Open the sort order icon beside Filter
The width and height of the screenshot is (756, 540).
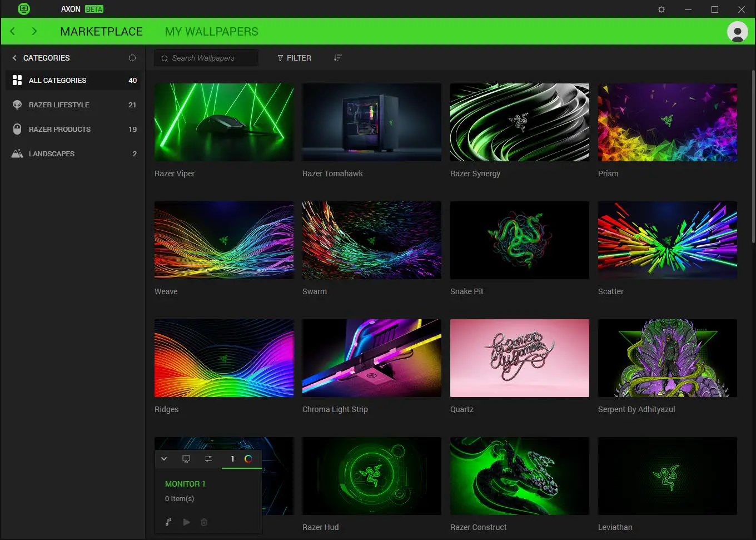[338, 58]
